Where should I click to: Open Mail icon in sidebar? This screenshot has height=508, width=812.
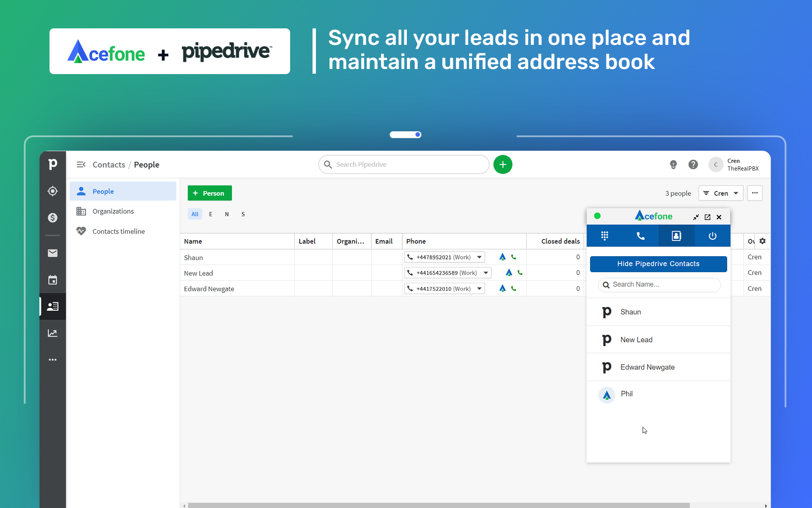point(52,253)
